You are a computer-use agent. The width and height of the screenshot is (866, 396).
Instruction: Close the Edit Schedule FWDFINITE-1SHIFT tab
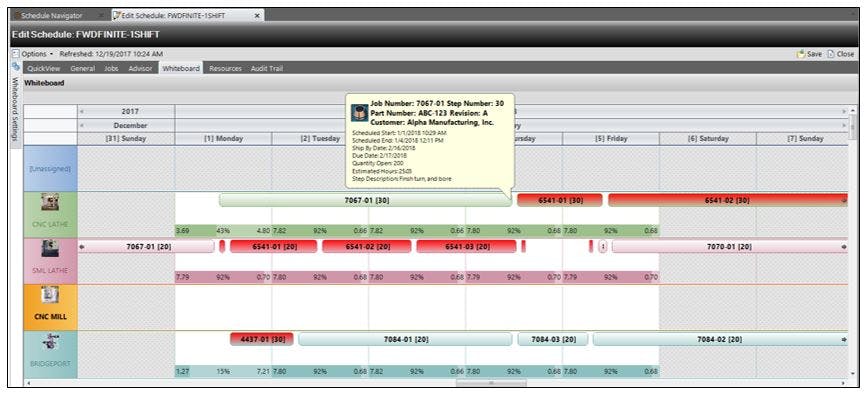[257, 16]
